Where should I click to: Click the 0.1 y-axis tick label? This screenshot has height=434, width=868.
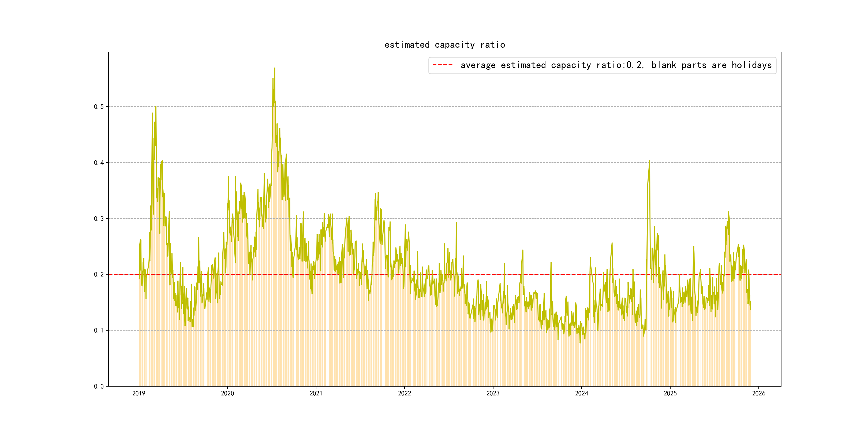tap(99, 331)
